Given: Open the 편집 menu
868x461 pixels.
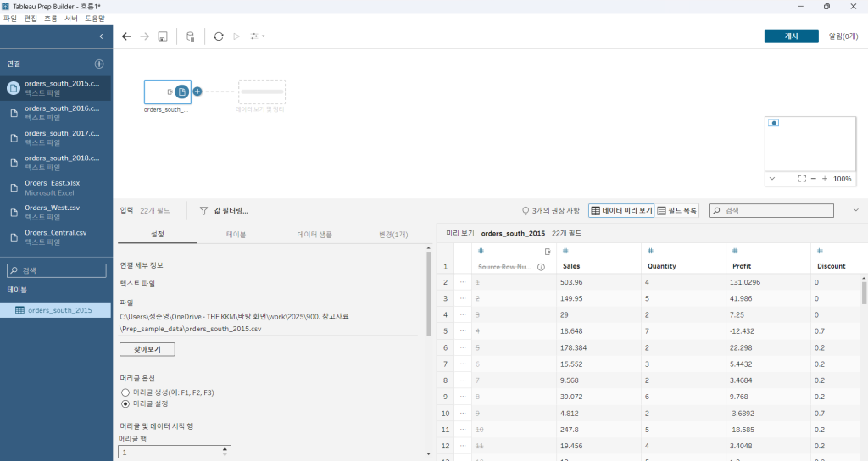Looking at the screenshot, I should coord(31,19).
